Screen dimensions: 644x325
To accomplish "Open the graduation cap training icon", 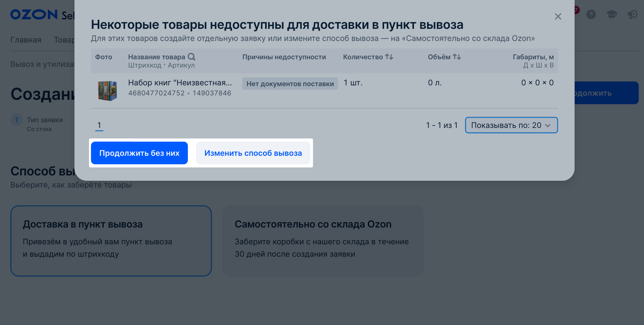I will coord(611,14).
